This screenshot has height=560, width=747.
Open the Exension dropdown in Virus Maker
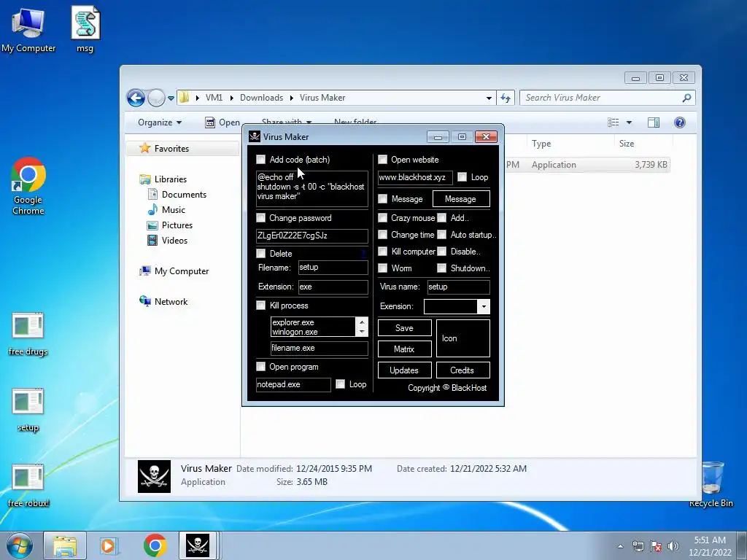[x=484, y=306]
